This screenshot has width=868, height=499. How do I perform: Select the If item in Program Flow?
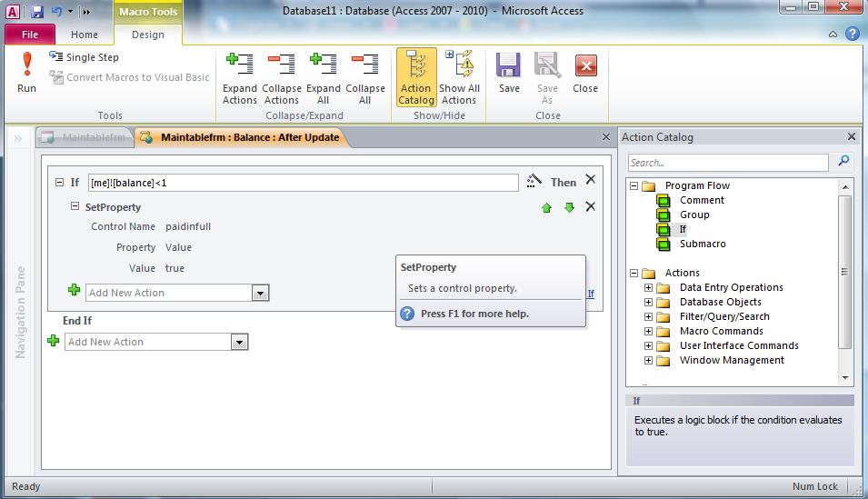coord(683,229)
